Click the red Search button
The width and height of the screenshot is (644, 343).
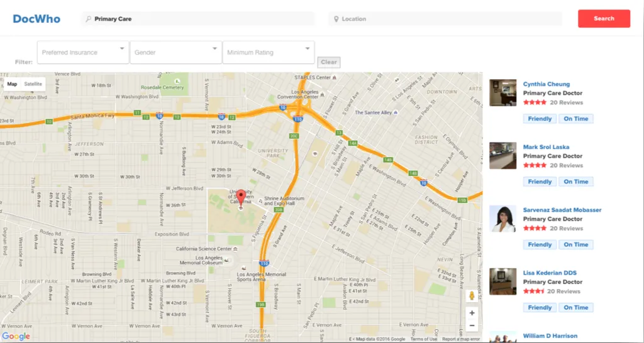click(x=604, y=18)
